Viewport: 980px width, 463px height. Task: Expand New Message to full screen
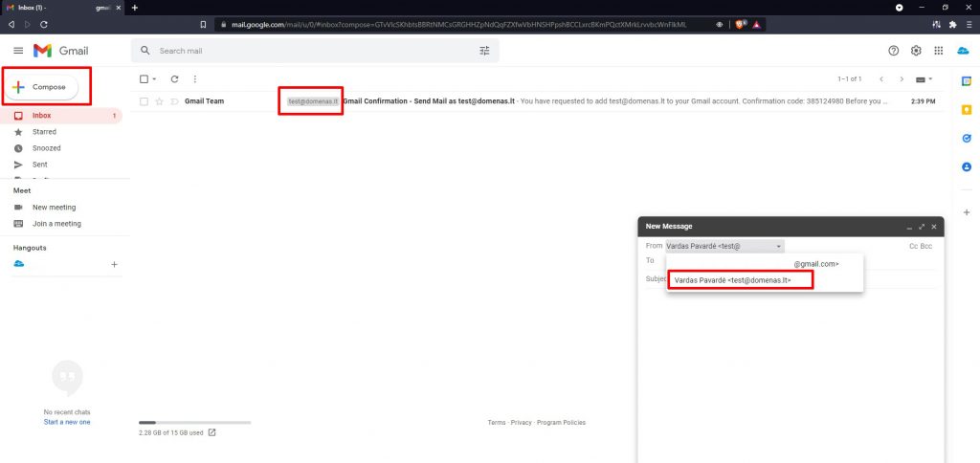tap(922, 227)
